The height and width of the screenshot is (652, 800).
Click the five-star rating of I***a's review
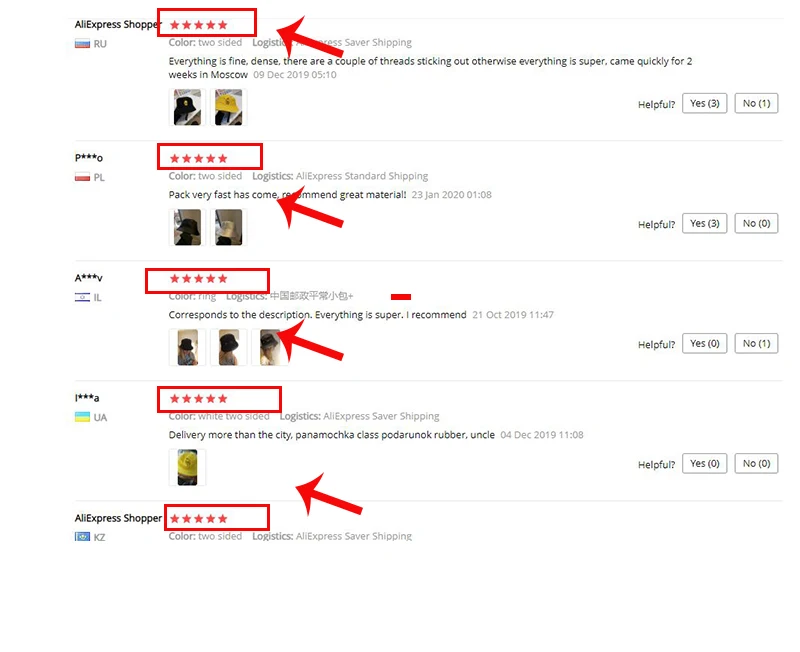[x=198, y=398]
